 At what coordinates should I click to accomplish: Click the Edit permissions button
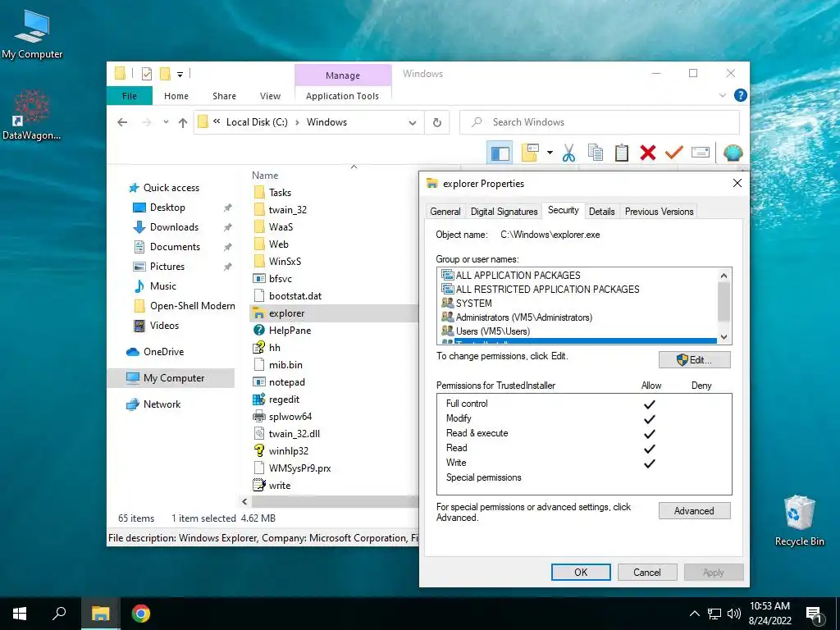[694, 360]
